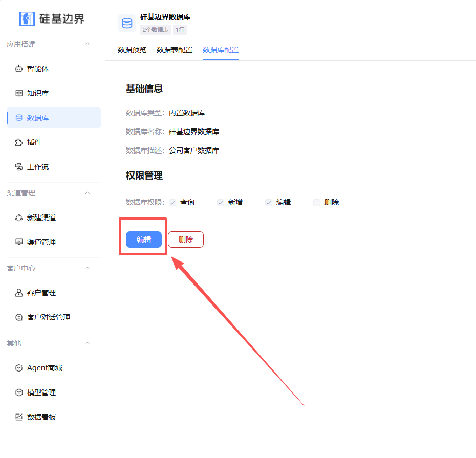Open Agent商城 from sidebar
Image resolution: width=476 pixels, height=458 pixels.
54,368
